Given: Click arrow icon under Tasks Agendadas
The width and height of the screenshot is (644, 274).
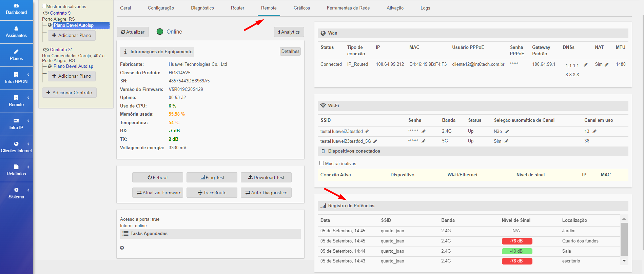Looking at the screenshot, I should (x=122, y=248).
